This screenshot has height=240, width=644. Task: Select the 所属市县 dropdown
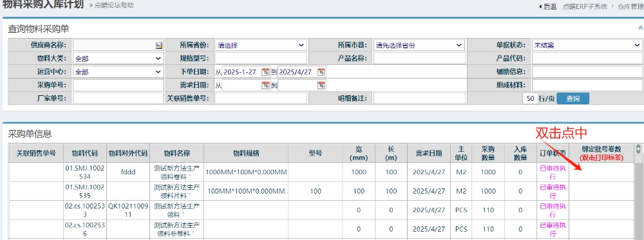point(419,45)
